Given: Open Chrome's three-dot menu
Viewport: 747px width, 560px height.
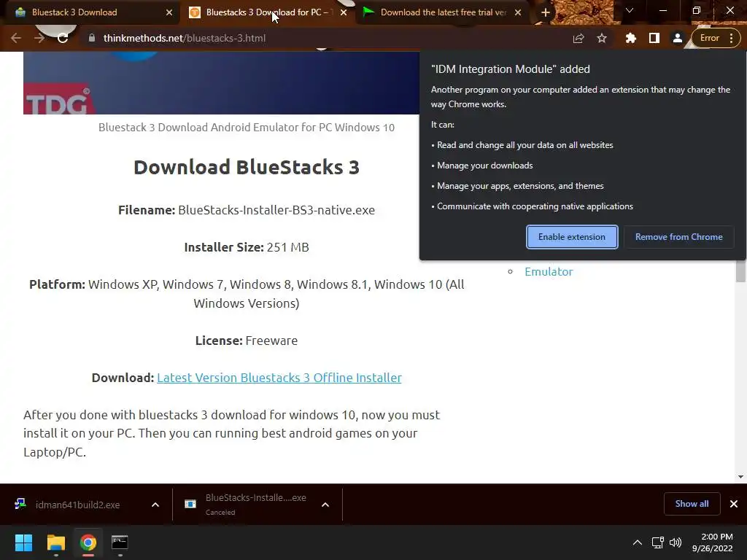Looking at the screenshot, I should point(731,38).
